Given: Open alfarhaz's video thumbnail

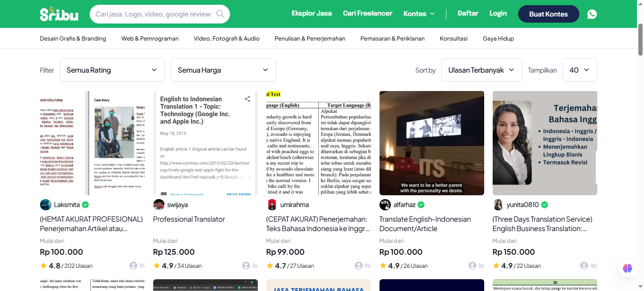Looking at the screenshot, I should pos(432,143).
